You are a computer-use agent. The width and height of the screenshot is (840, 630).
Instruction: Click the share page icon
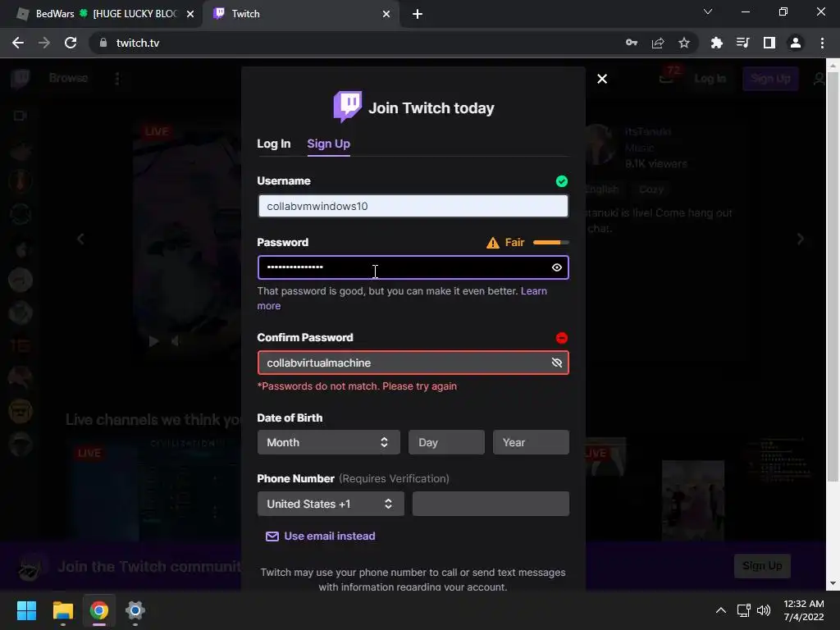[x=658, y=43]
